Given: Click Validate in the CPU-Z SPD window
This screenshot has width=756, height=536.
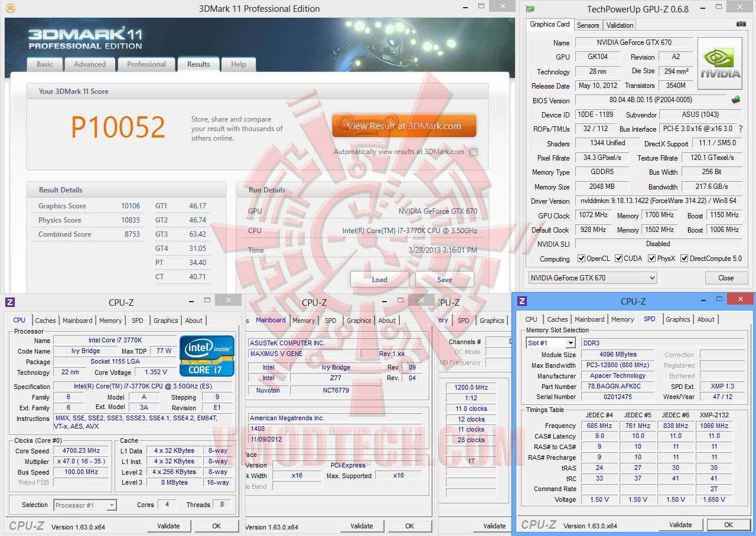Looking at the screenshot, I should click(x=680, y=525).
